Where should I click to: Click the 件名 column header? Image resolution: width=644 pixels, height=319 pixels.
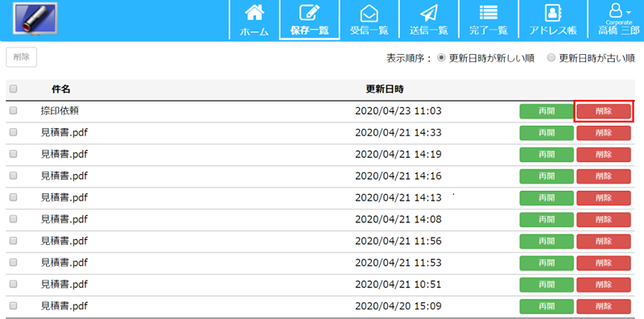tap(60, 89)
